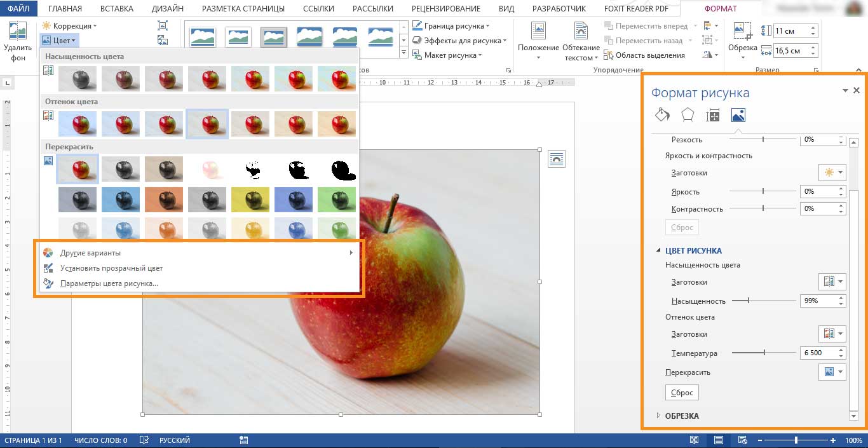Image resolution: width=868 pixels, height=448 pixels.
Task: Open the Layout & Properties icon in Формат рисунка
Action: (x=713, y=115)
